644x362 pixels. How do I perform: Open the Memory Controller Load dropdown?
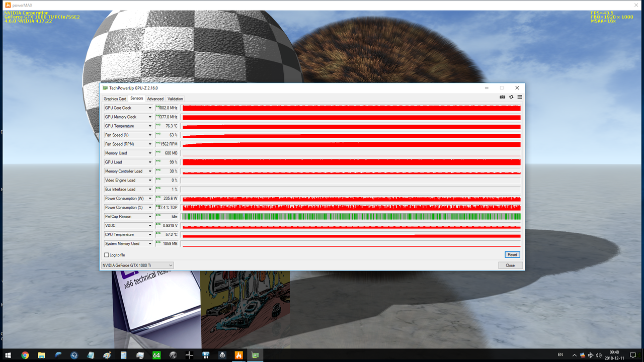point(150,171)
